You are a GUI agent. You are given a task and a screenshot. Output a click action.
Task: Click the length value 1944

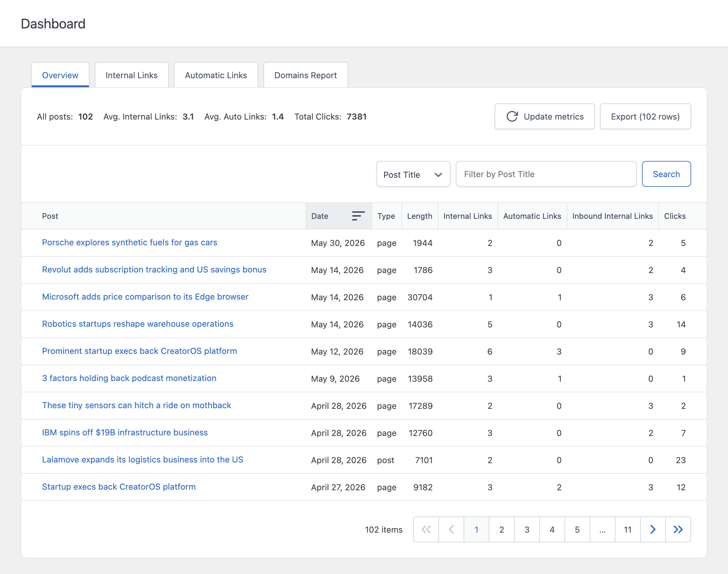click(x=423, y=243)
